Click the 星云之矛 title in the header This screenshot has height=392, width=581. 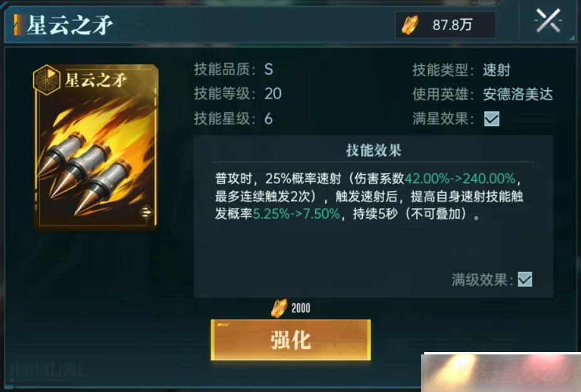tap(70, 25)
